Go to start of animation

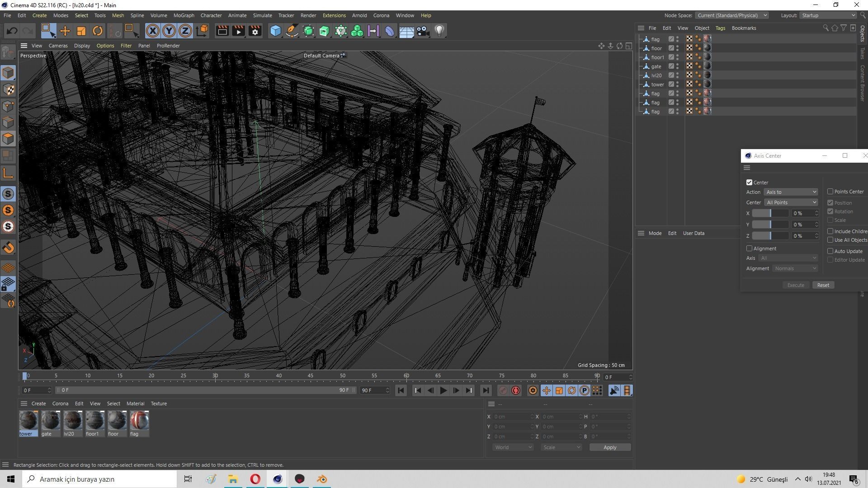[401, 390]
